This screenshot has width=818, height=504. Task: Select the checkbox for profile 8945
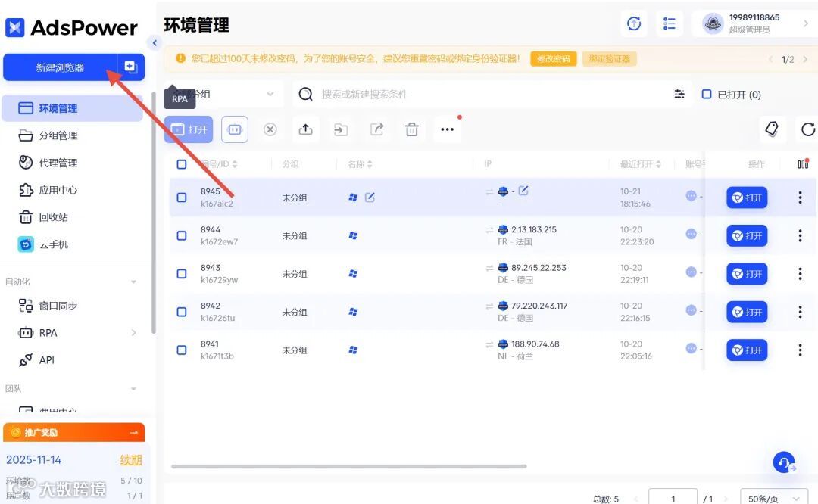point(182,198)
